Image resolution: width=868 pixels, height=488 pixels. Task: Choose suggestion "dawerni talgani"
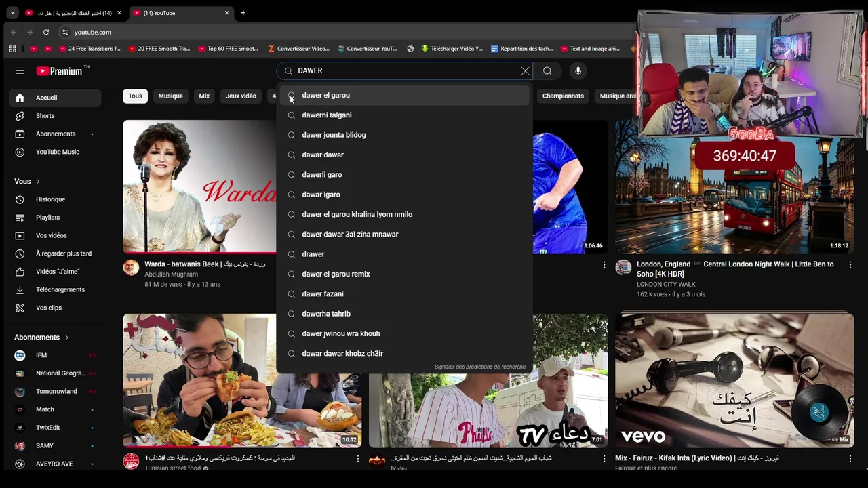[404, 115]
